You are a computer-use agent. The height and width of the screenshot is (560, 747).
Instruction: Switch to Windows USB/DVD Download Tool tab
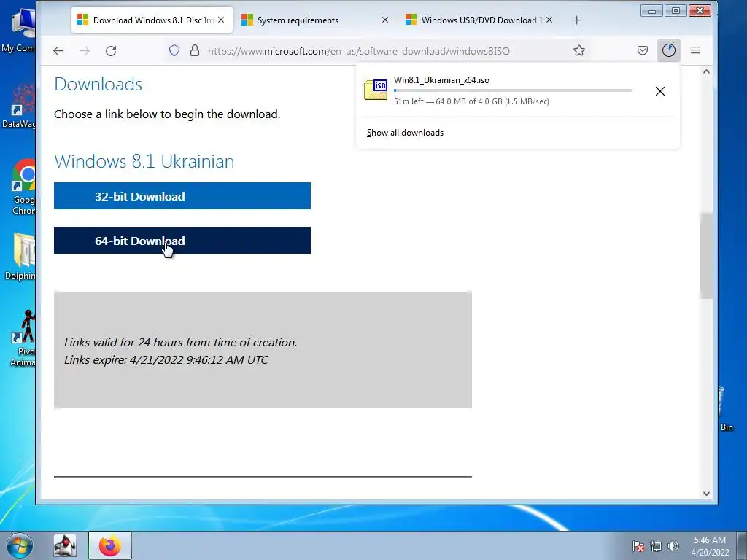479,20
